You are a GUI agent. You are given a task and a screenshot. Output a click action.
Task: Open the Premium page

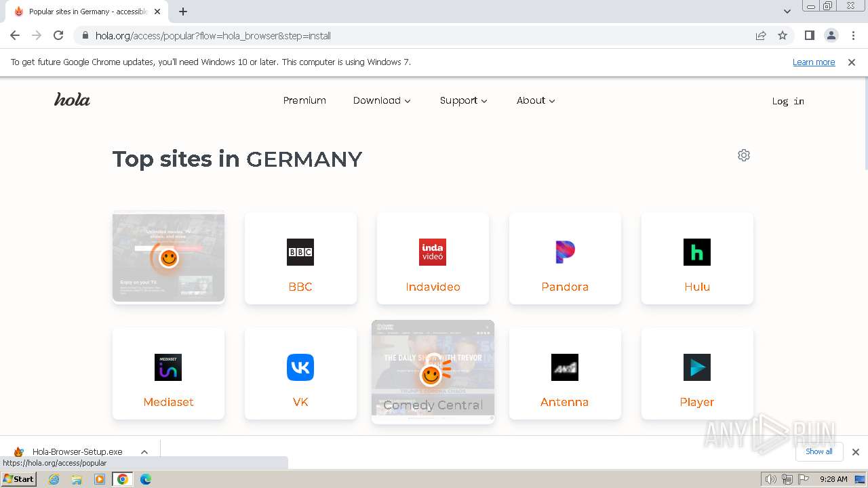coord(304,100)
